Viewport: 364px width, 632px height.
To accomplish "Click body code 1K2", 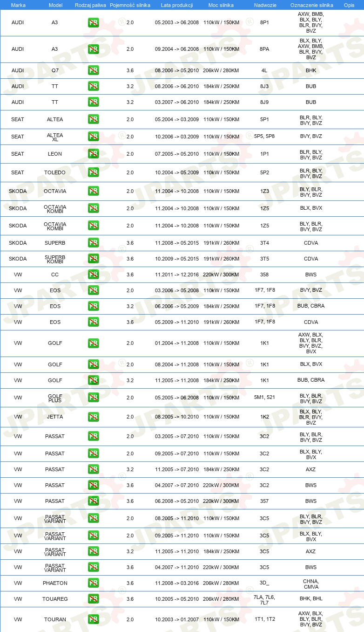I will (264, 417).
